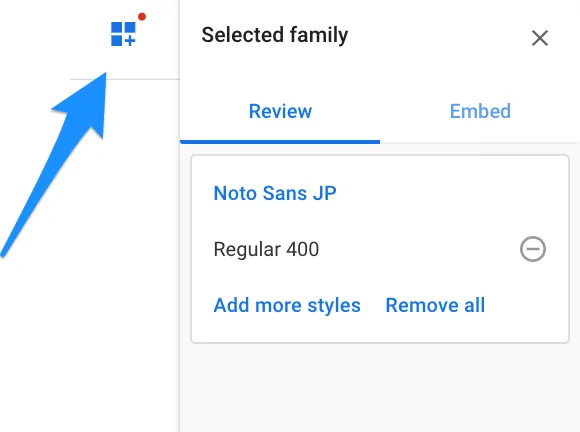Screen dimensions: 580x432
Task: Remove the Regular 400 style
Action: tap(533, 249)
